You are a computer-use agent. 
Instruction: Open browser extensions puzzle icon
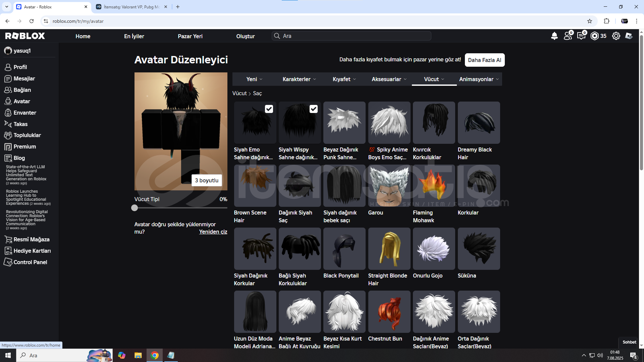(x=606, y=21)
